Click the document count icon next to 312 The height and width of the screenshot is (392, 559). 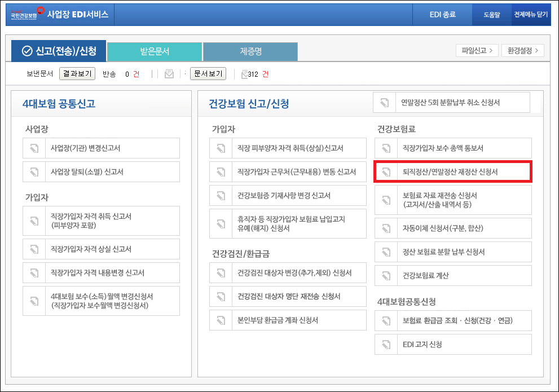[245, 74]
